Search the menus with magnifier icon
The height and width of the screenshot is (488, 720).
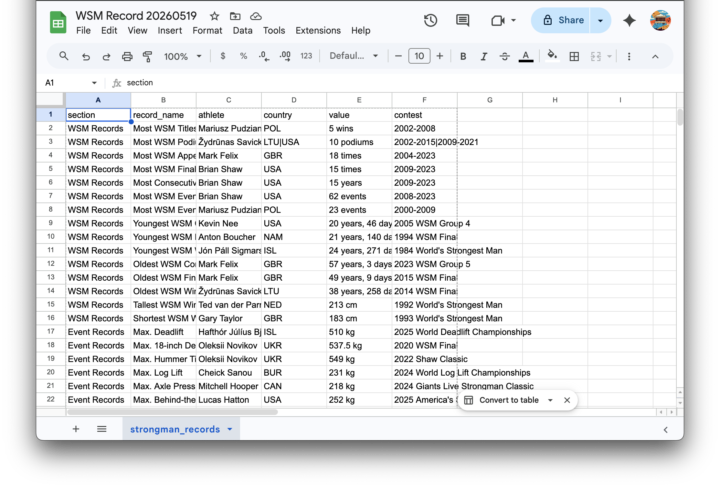tap(64, 56)
